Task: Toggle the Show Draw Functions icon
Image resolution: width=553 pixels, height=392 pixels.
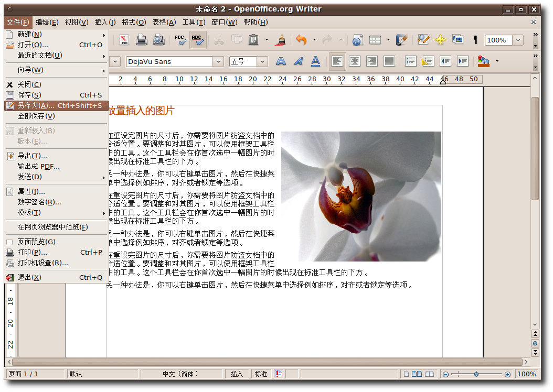Action: [x=402, y=40]
